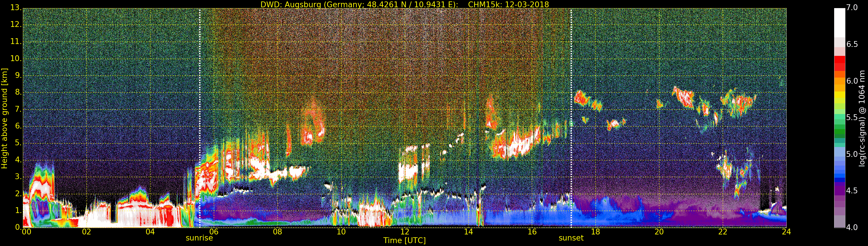Screen dimensions: 868x246
Task: Click the 'sunrise' label below the axis
Action: [199, 238]
